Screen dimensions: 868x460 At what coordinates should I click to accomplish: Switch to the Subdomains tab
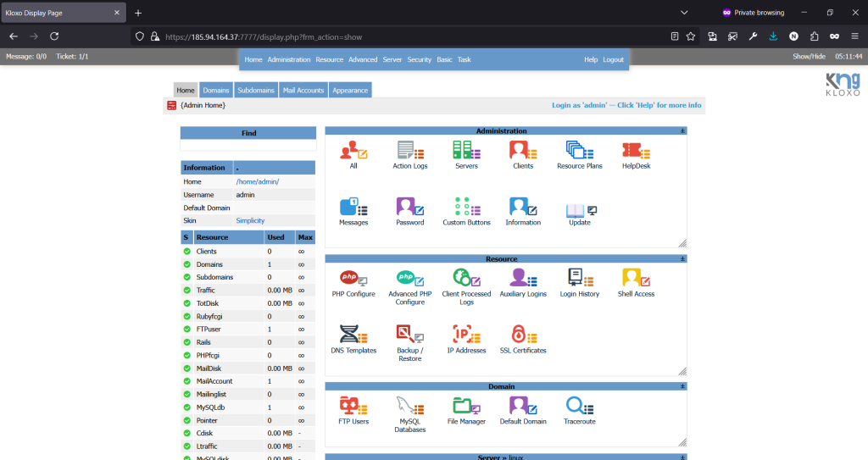256,91
